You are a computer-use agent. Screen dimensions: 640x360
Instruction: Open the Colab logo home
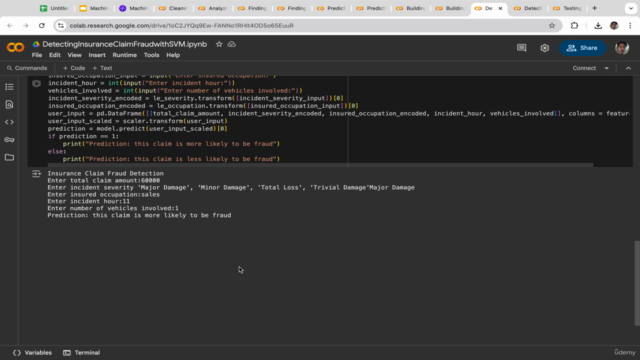coord(16,48)
